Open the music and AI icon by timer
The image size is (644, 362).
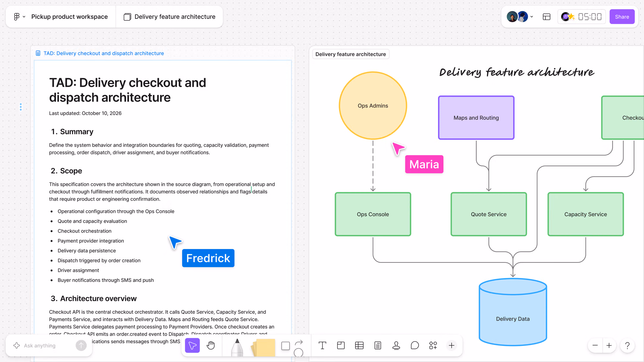(568, 17)
